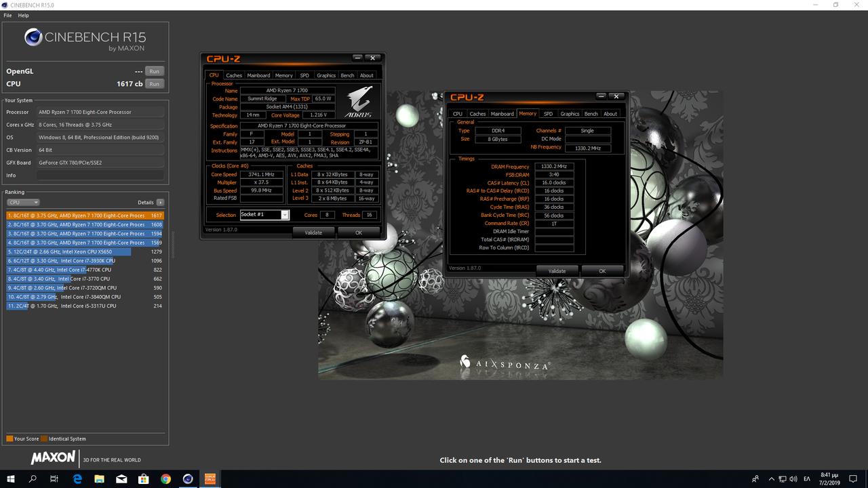The height and width of the screenshot is (488, 868).
Task: Open Task View from the taskbar
Action: 54,479
